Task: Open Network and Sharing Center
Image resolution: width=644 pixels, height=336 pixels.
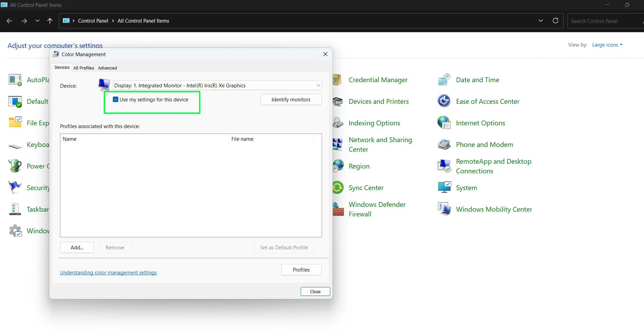Action: 380,144
